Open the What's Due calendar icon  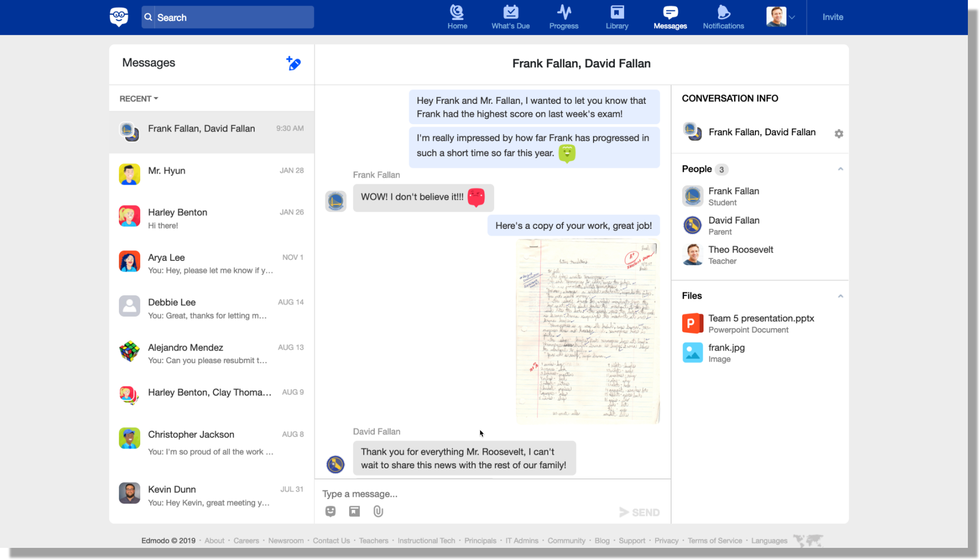tap(510, 17)
